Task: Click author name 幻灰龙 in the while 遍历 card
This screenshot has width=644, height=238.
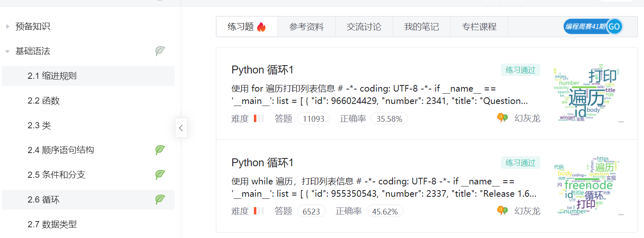Action: (x=527, y=211)
